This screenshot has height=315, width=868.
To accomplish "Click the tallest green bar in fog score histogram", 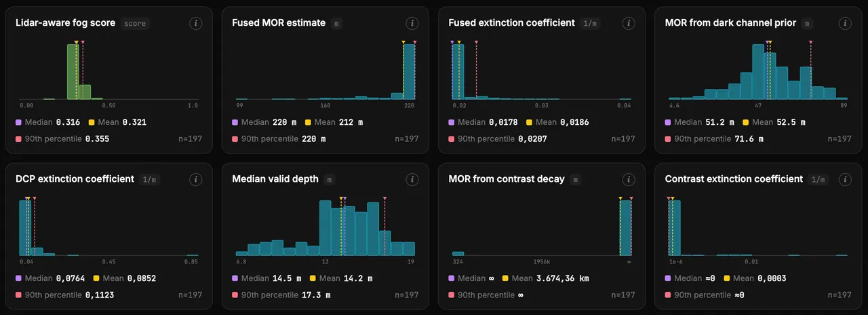I will click(73, 72).
